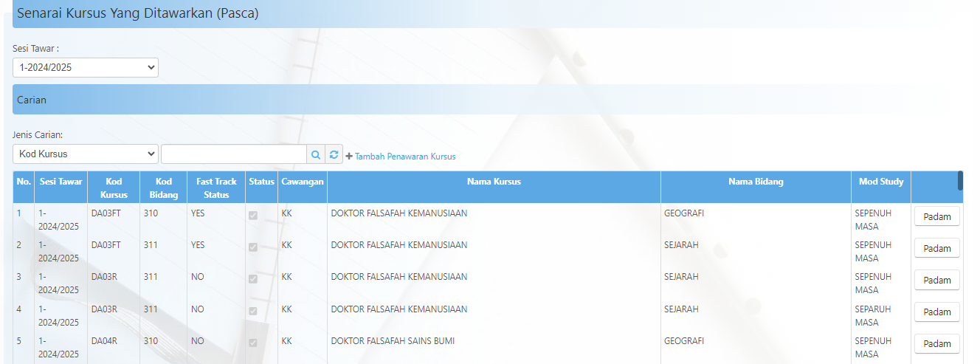Open the Sesi Tawar dropdown
This screenshot has height=364, width=980.
point(86,68)
